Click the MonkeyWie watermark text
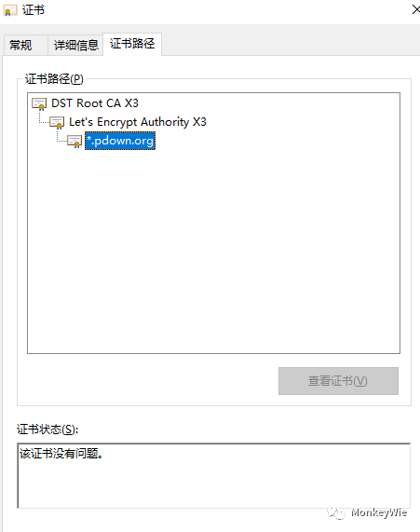This screenshot has height=532, width=420. [379, 512]
